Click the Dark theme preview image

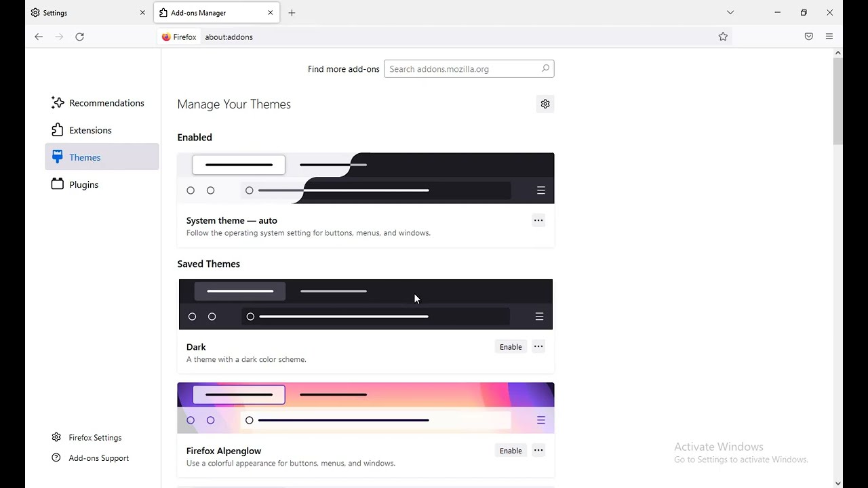[x=366, y=304]
